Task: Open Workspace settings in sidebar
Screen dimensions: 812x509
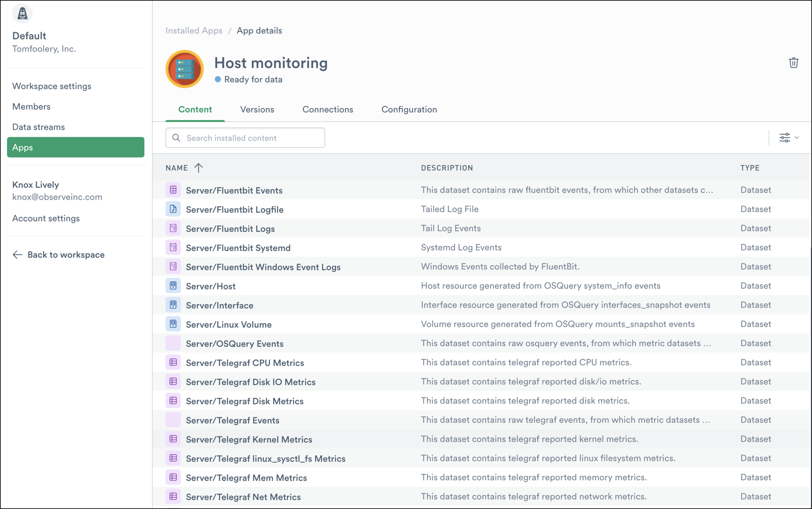Action: point(52,86)
